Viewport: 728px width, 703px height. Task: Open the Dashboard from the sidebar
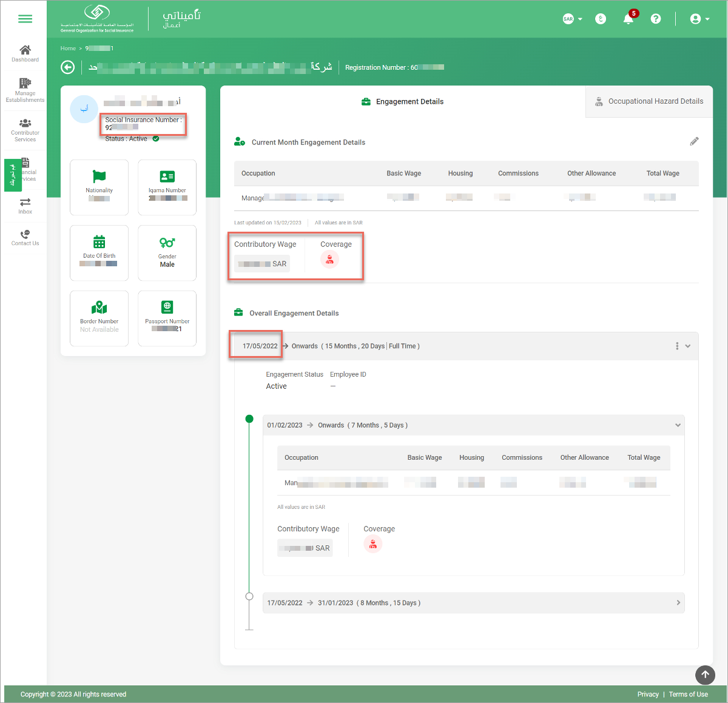coord(25,53)
